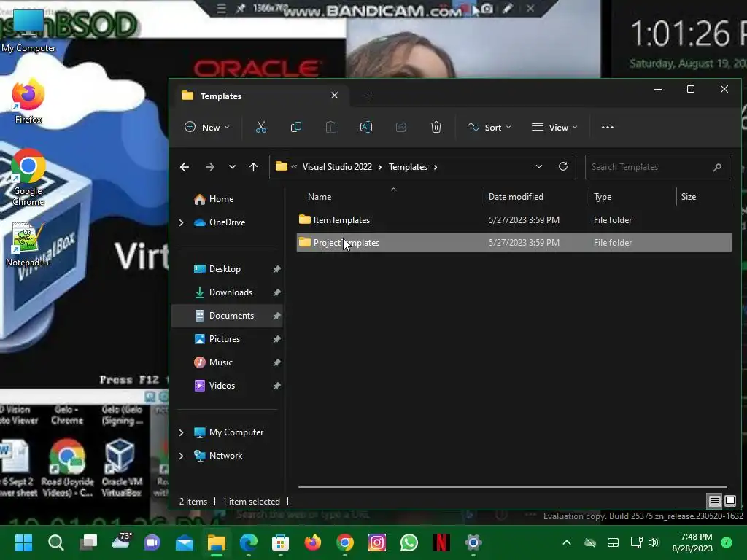Expand OneDrive in navigation pane
This screenshot has width=747, height=560.
(181, 222)
